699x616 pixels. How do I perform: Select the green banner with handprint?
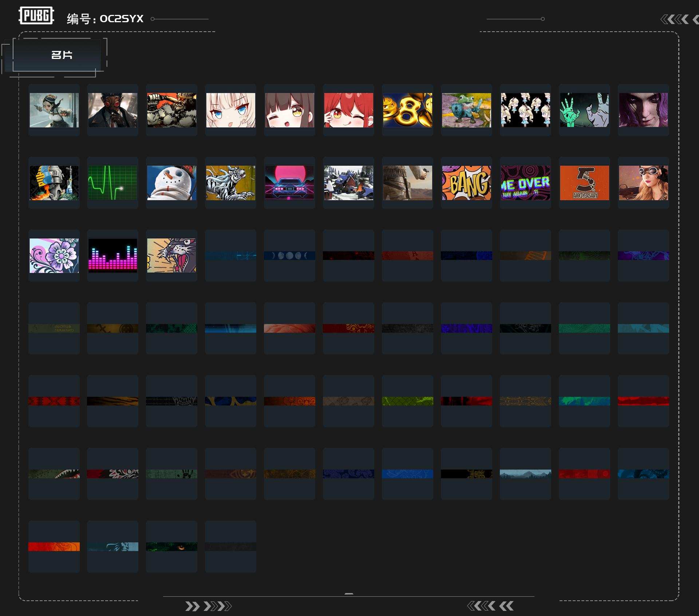click(172, 474)
